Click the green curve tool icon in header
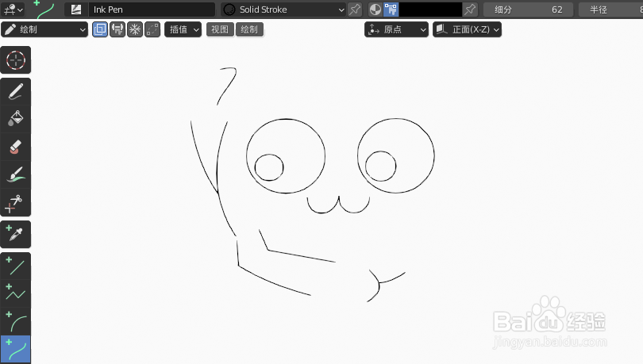 click(x=43, y=9)
